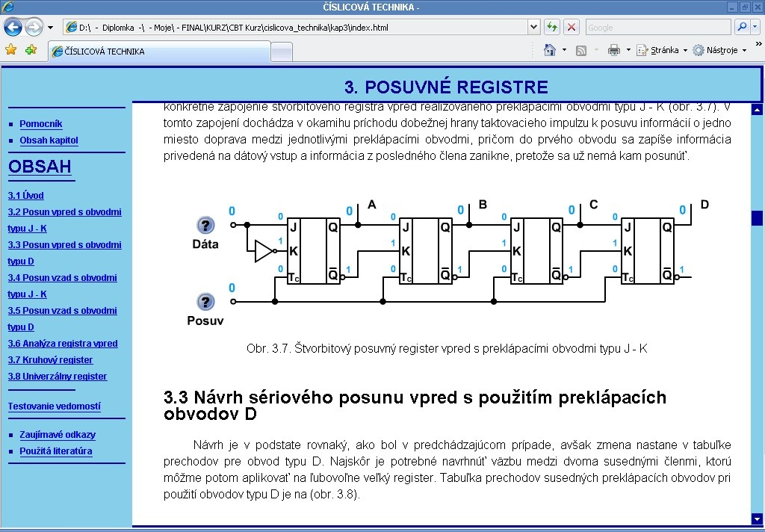Click the green Refresh page icon
Screen dimensions: 765x532
(x=552, y=28)
